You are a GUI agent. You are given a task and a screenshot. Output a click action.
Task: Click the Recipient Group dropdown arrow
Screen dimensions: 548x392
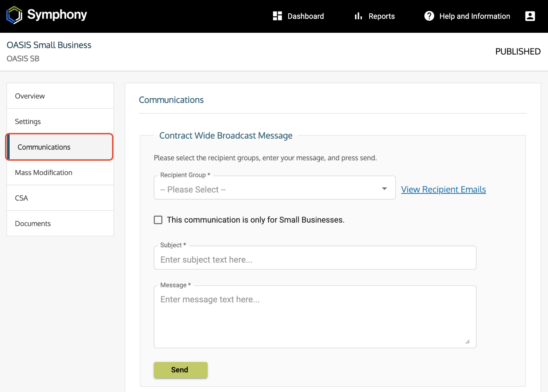click(x=384, y=189)
